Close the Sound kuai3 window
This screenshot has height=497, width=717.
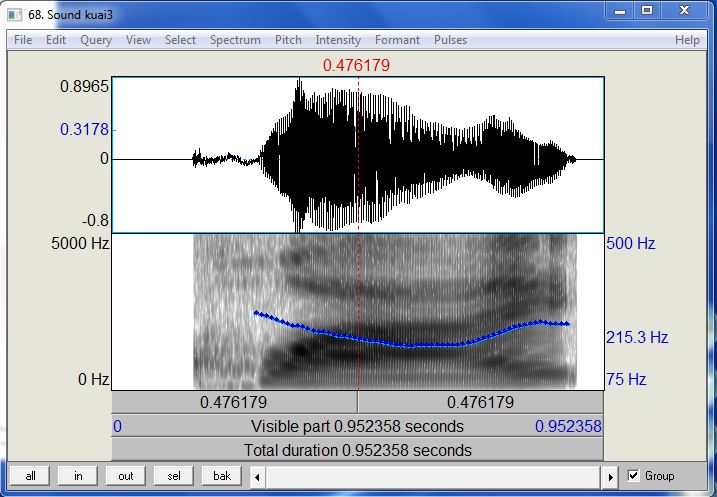pyautogui.click(x=684, y=11)
